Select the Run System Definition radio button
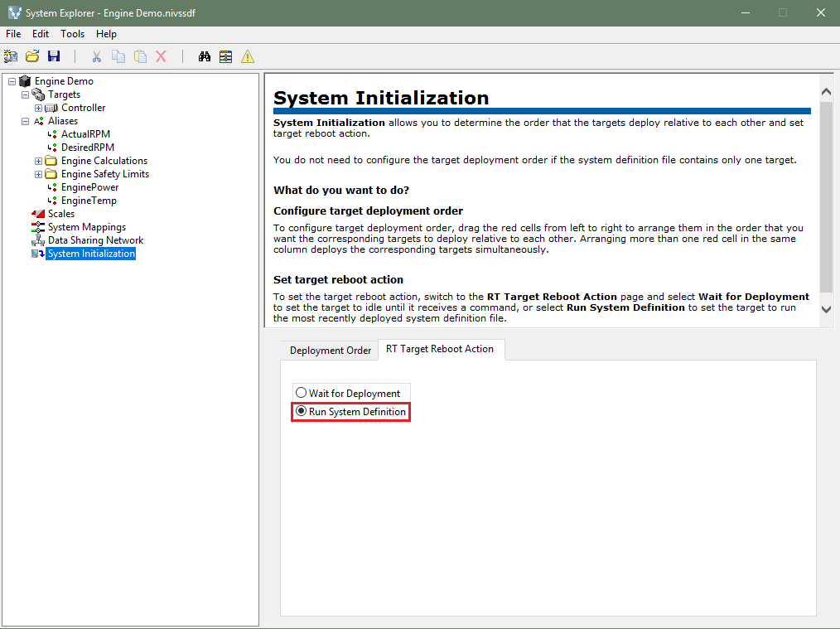The image size is (840, 629). 301,411
